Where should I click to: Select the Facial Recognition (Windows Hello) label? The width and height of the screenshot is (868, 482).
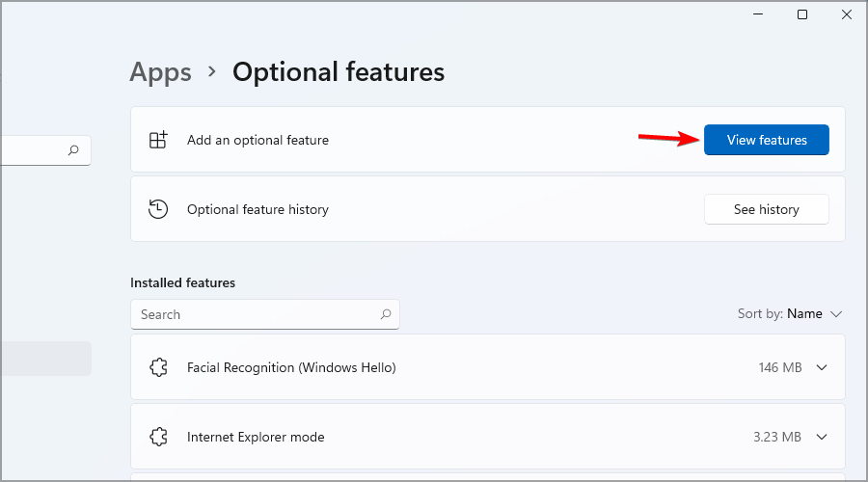[291, 367]
